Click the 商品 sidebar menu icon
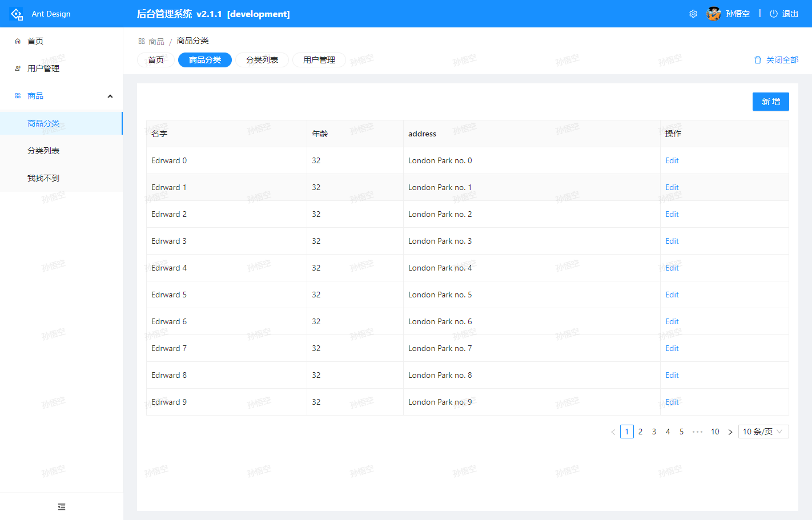The height and width of the screenshot is (520, 812). point(18,96)
